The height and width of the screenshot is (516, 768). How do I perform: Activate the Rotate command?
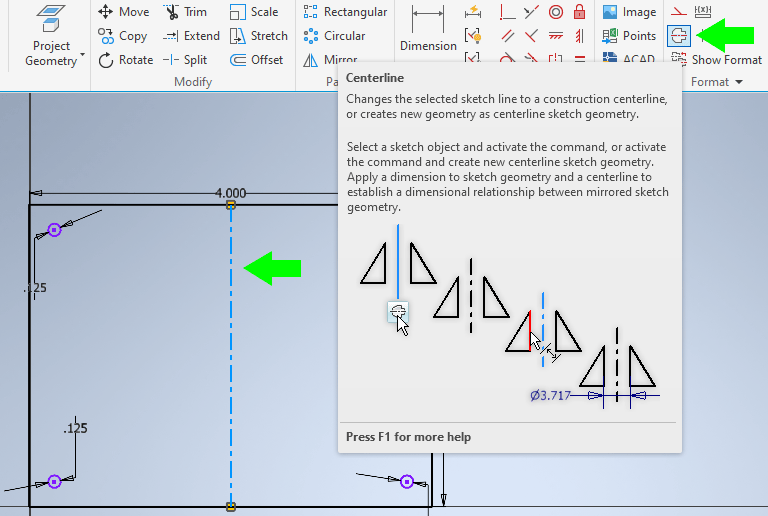[123, 60]
